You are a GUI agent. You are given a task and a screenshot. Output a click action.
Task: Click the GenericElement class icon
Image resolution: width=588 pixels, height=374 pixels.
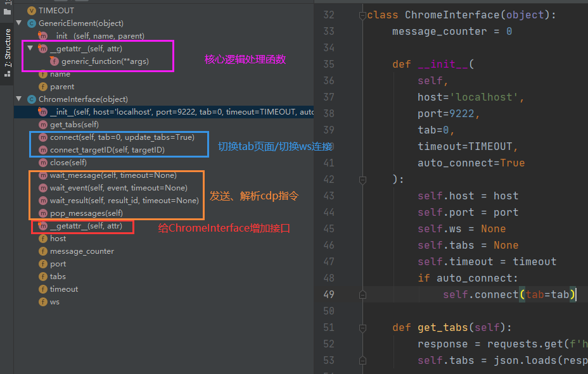(x=32, y=23)
